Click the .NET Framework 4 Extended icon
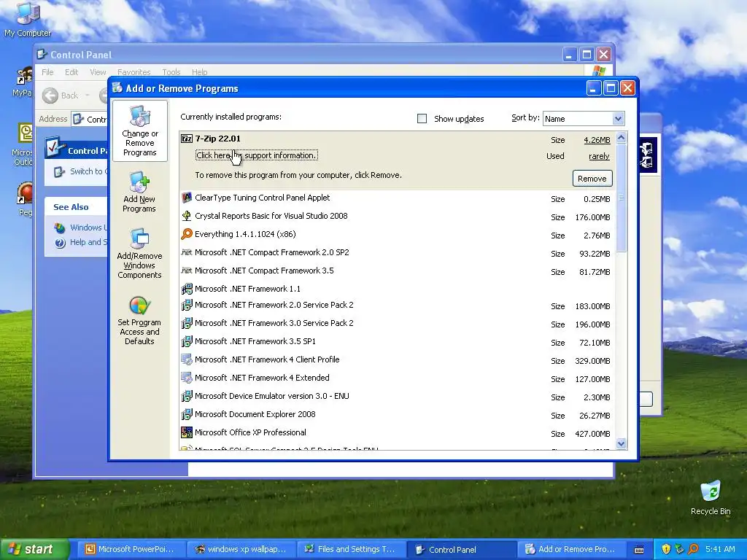 tap(187, 378)
